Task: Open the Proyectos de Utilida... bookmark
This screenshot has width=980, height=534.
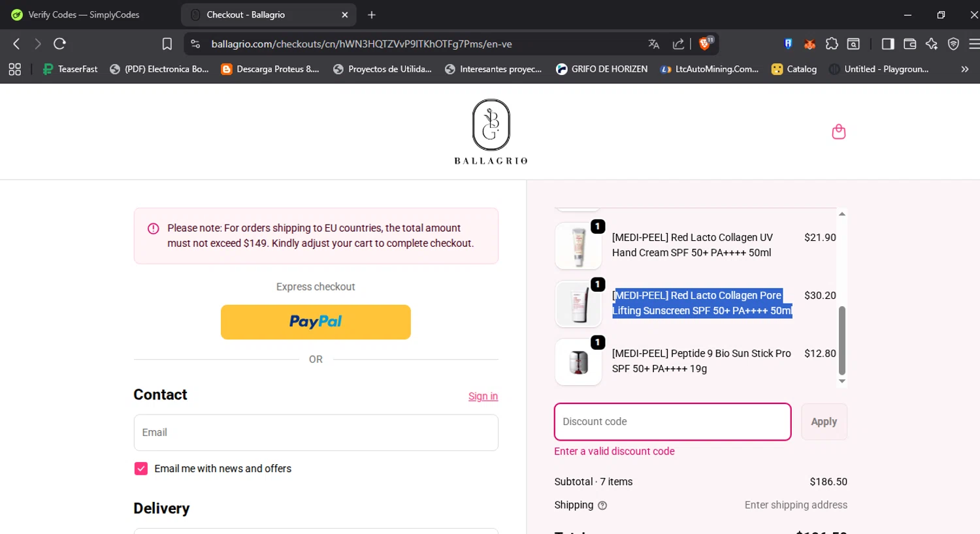Action: point(383,69)
